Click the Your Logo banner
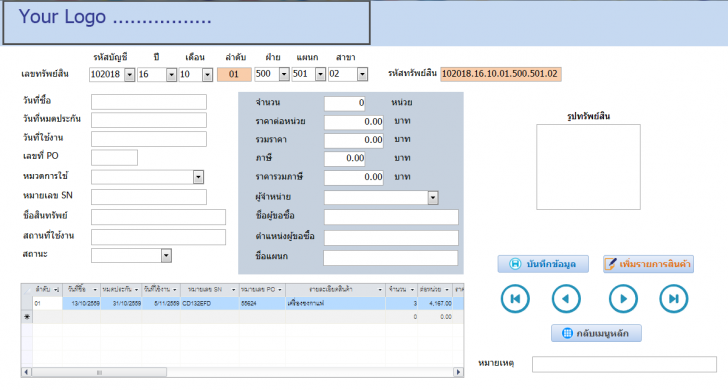This screenshot has height=390, width=728. coord(187,22)
